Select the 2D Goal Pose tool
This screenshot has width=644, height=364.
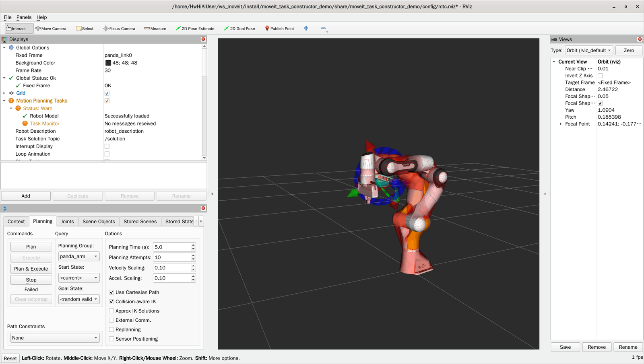(x=239, y=29)
